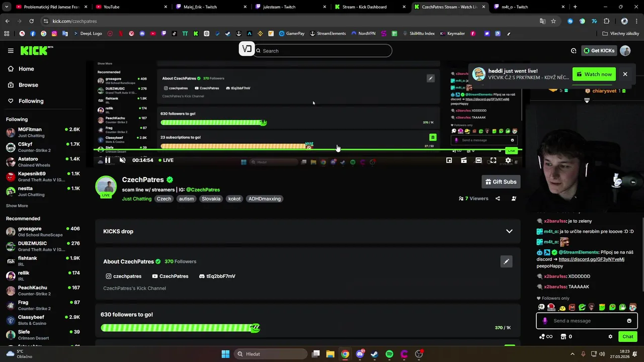Click the Send a message chat field
The height and width of the screenshot is (362, 644).
[x=587, y=321]
